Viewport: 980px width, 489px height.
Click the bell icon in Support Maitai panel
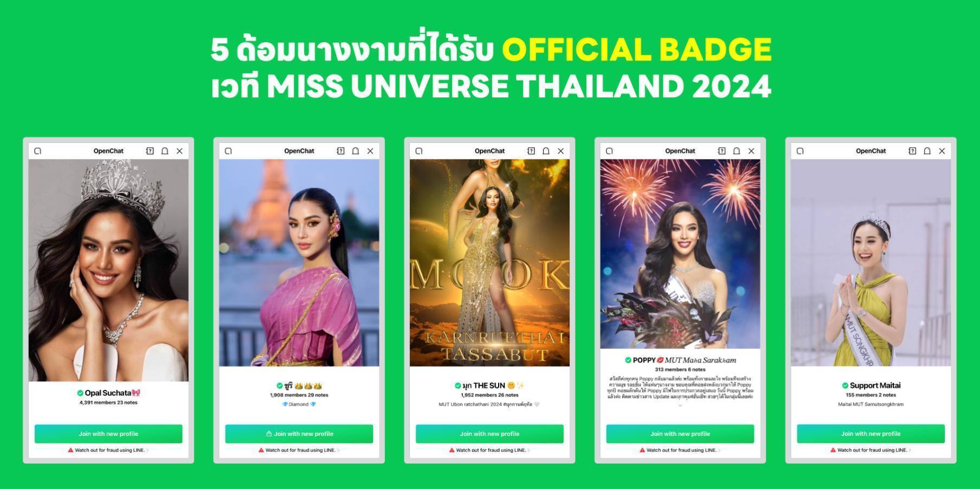[x=927, y=151]
